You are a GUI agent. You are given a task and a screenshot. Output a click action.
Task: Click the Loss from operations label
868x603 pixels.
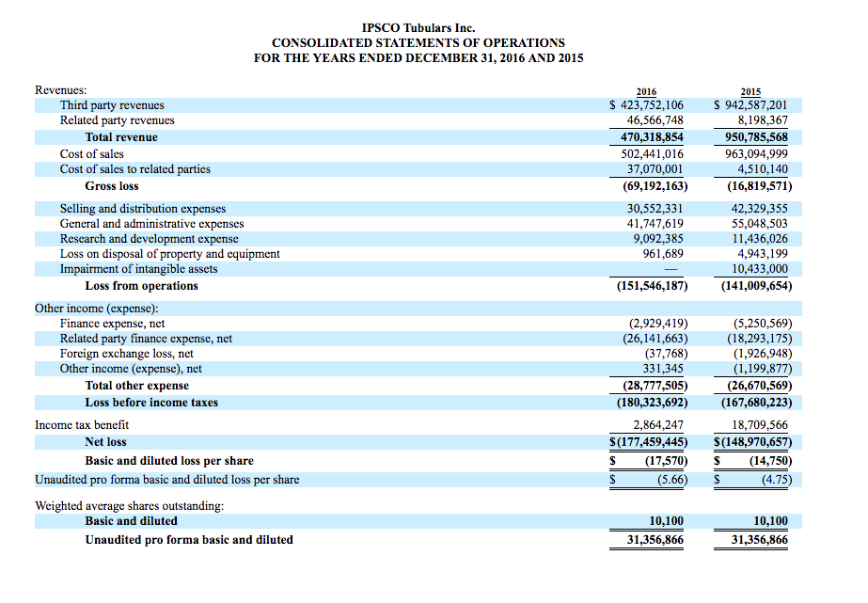tap(142, 286)
